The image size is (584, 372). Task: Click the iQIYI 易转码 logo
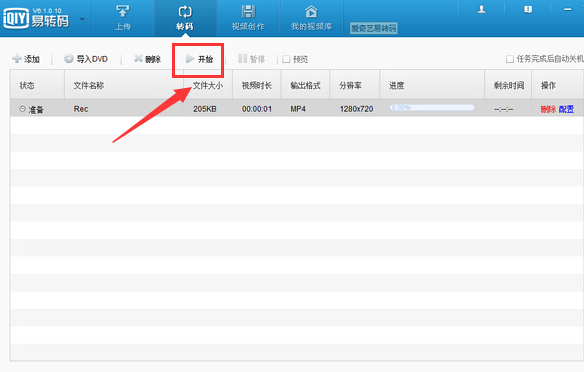click(36, 18)
